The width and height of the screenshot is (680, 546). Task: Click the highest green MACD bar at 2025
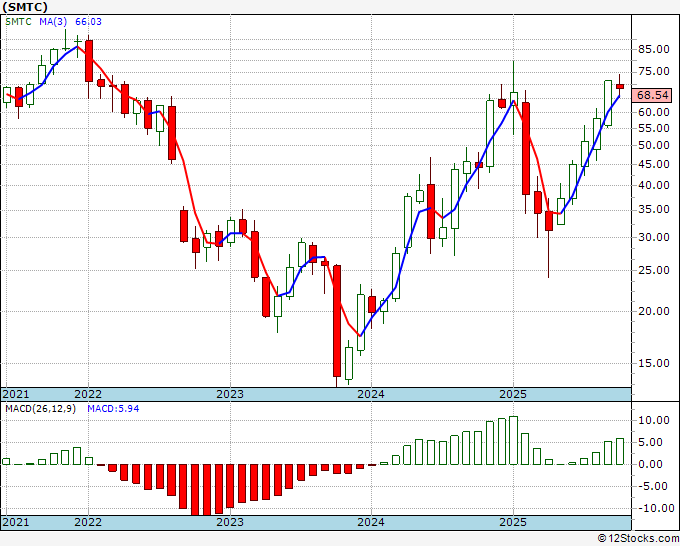[x=513, y=440]
